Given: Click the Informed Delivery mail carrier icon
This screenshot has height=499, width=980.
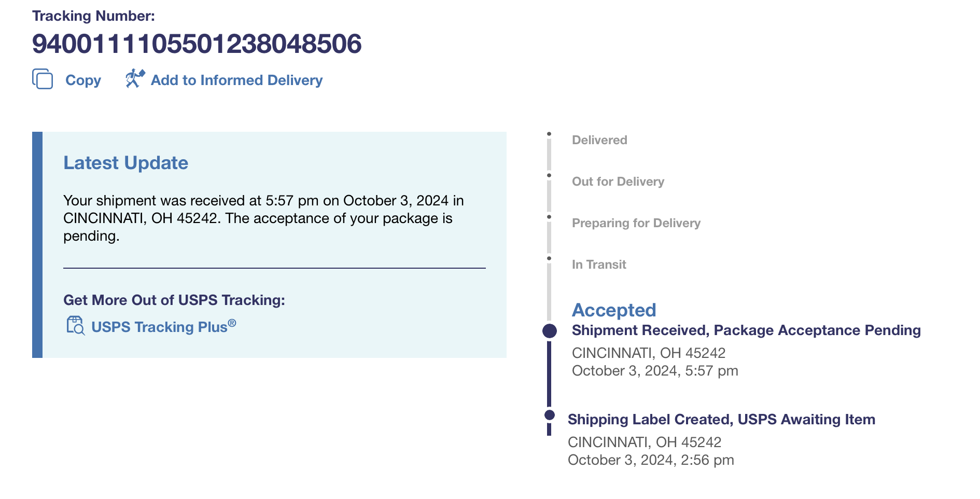Looking at the screenshot, I should click(x=135, y=79).
